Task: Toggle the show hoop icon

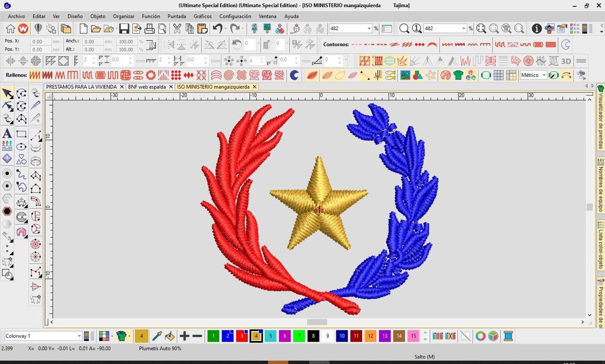Action: pyautogui.click(x=485, y=75)
